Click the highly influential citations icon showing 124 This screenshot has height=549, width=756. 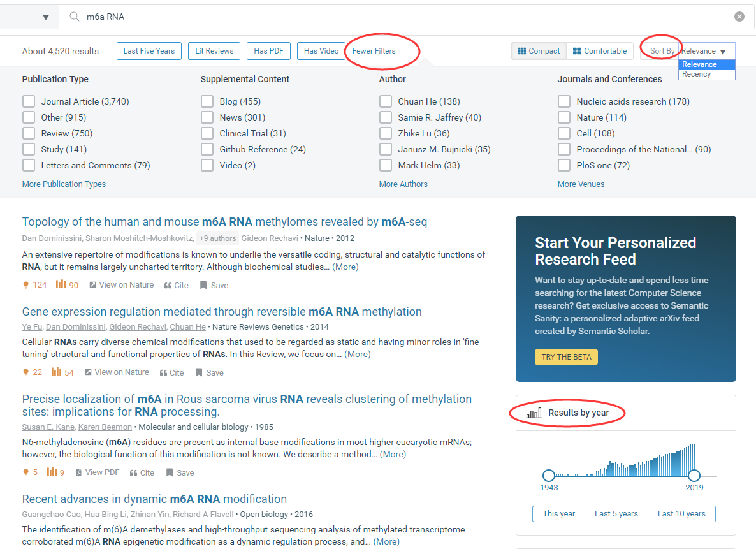point(26,285)
